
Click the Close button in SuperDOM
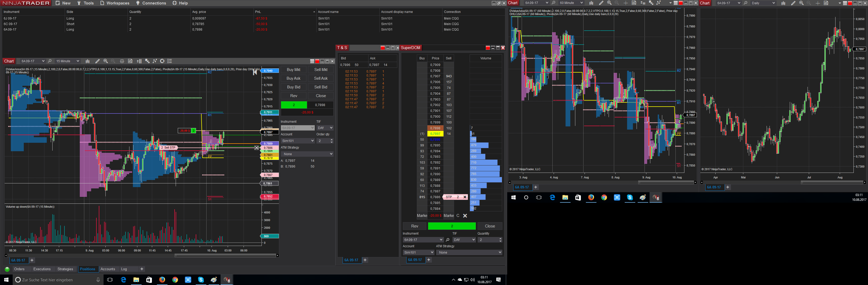tap(489, 226)
